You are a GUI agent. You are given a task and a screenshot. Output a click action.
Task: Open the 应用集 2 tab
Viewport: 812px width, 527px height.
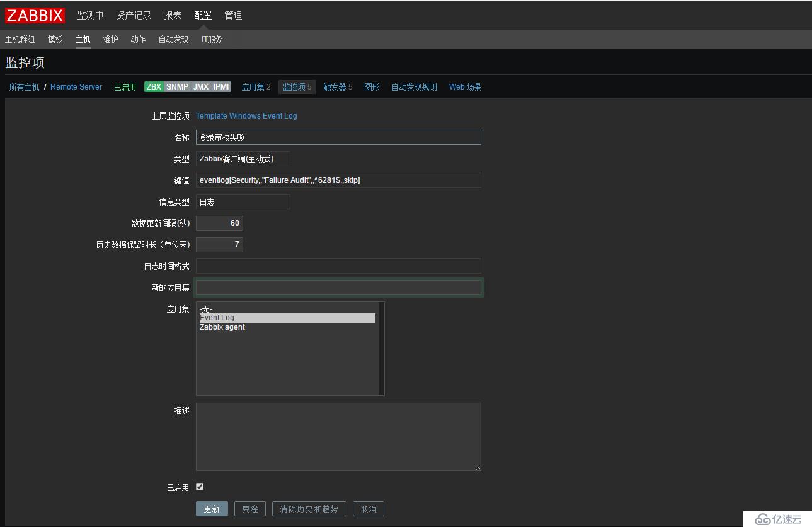[256, 87]
